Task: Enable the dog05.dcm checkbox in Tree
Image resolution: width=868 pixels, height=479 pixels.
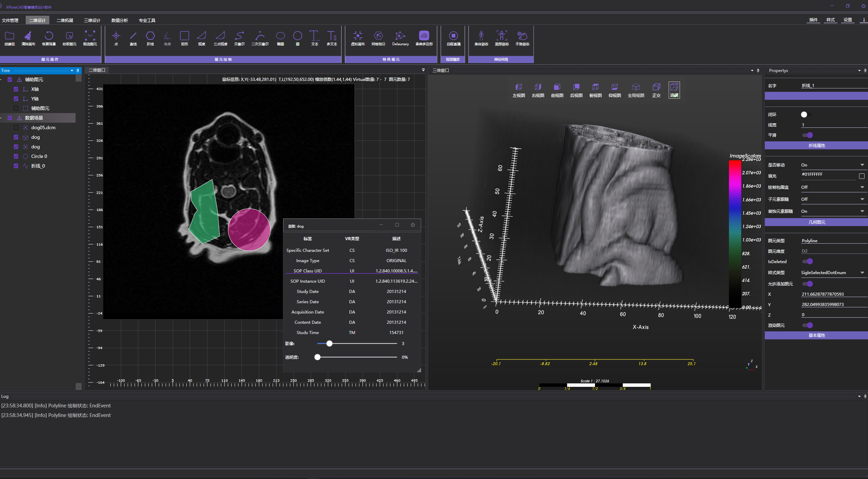Action: (16, 127)
